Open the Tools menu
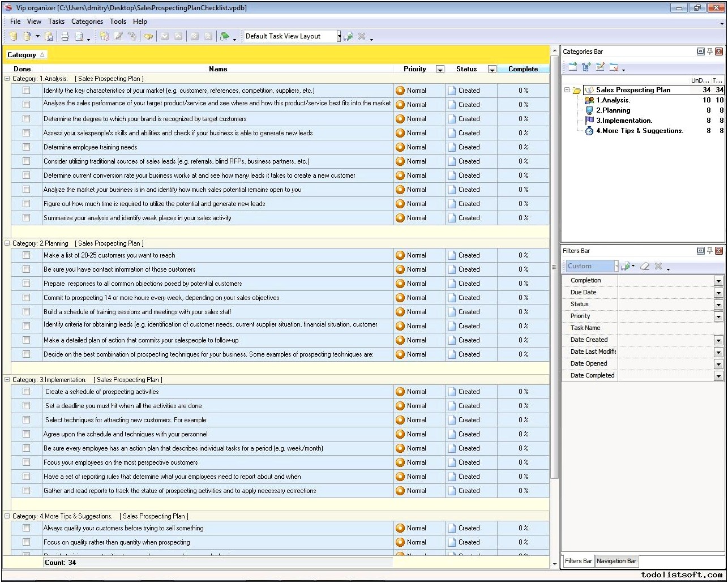The width and height of the screenshot is (728, 583). (x=118, y=22)
